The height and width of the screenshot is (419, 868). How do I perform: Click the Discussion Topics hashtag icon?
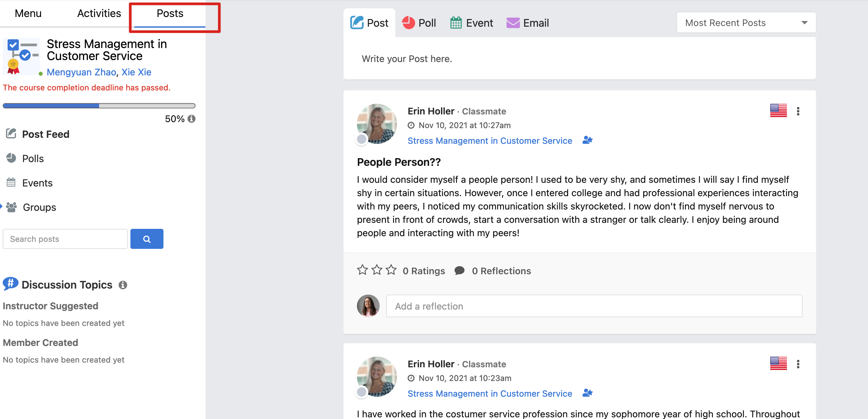click(x=10, y=284)
